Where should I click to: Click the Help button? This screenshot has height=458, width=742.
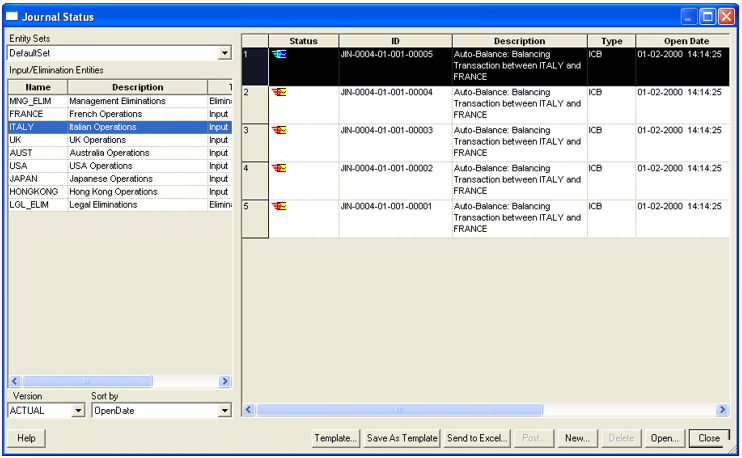(x=26, y=438)
